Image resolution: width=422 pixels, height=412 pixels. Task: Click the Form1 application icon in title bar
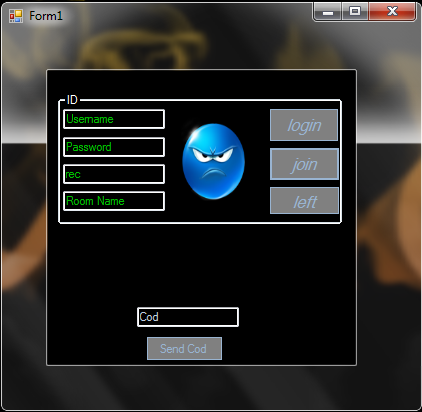[16, 16]
